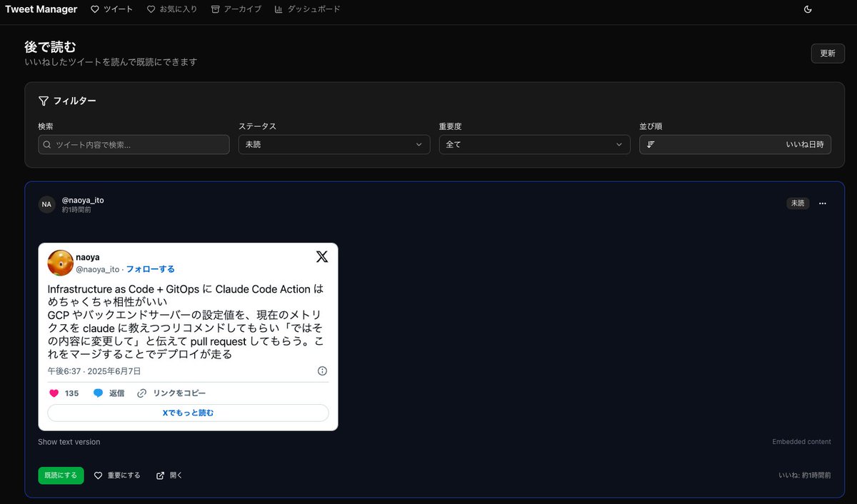The width and height of the screenshot is (857, 504).
Task: Open the three-dot more options menu
Action: point(823,203)
